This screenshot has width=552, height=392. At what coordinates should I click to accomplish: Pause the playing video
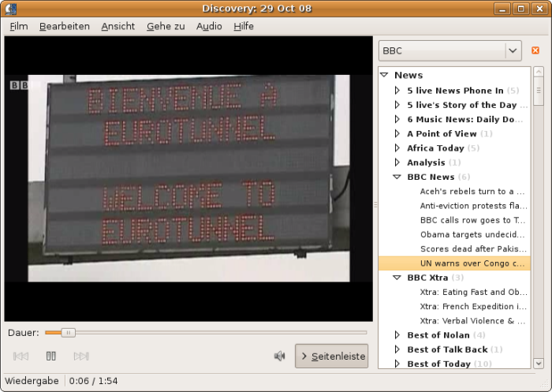(x=51, y=356)
